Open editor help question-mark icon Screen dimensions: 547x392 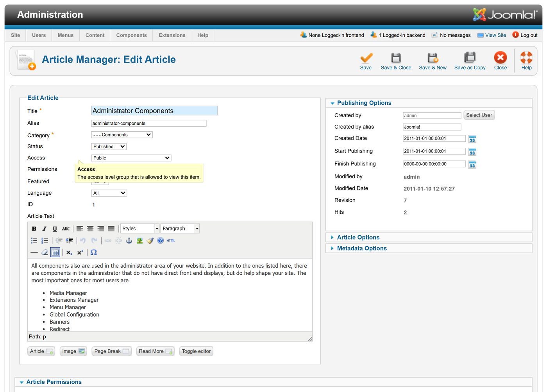[160, 240]
